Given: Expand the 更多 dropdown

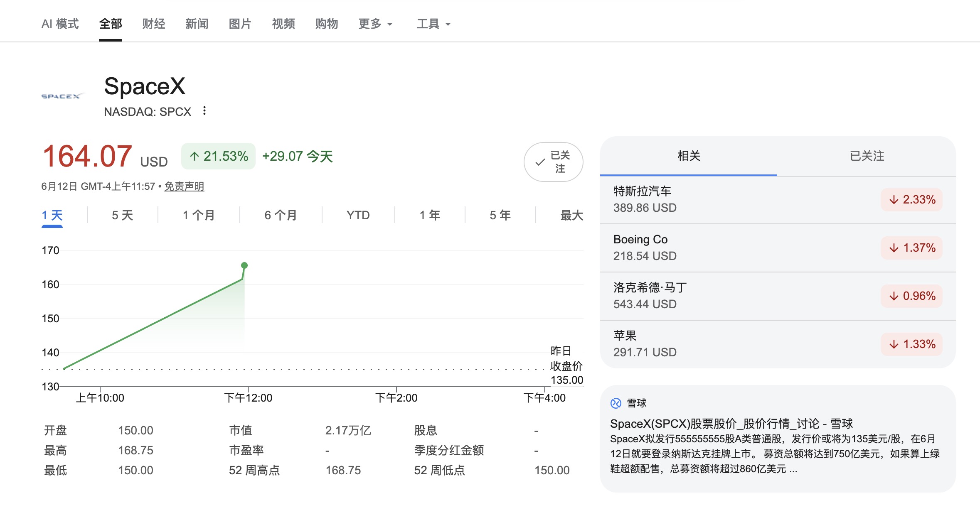Looking at the screenshot, I should tap(375, 24).
